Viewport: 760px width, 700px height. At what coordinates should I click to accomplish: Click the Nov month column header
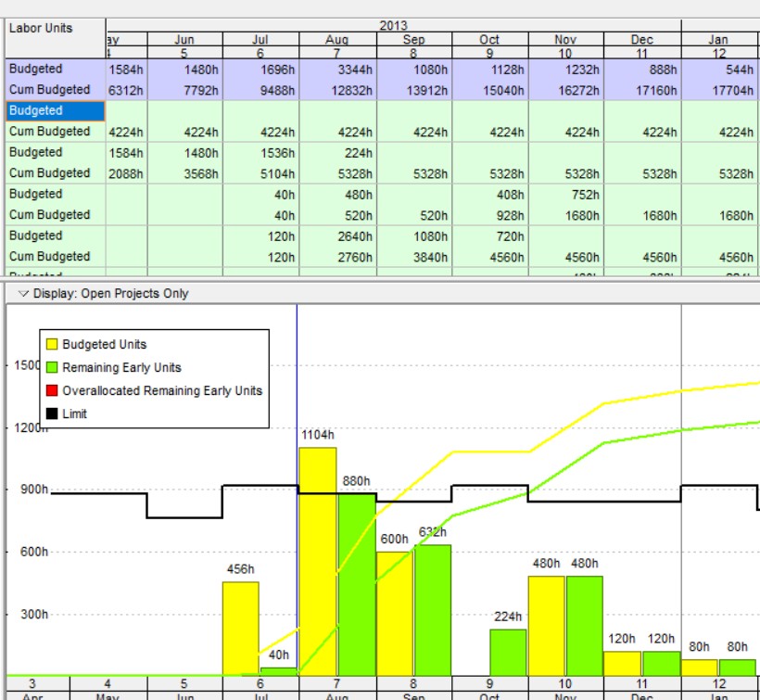[x=565, y=40]
